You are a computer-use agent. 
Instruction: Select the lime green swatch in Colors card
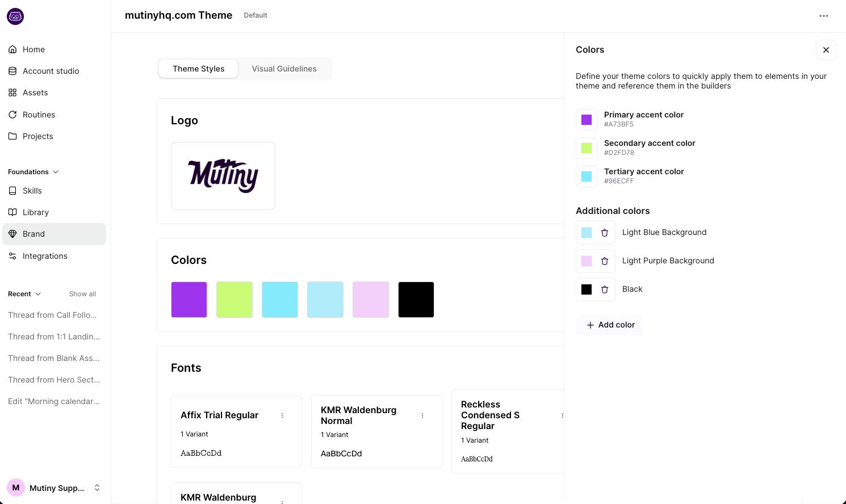pos(234,300)
